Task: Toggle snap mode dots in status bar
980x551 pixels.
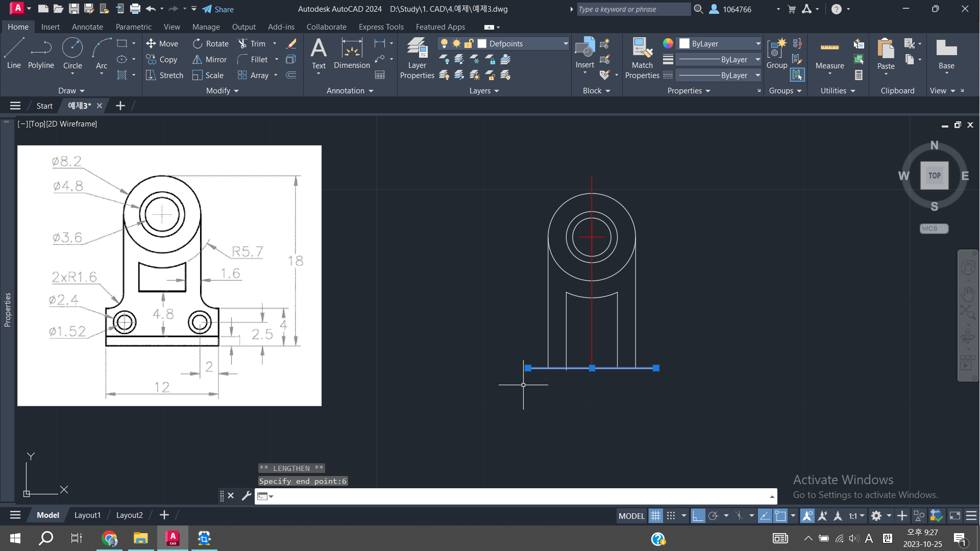Action: [671, 516]
